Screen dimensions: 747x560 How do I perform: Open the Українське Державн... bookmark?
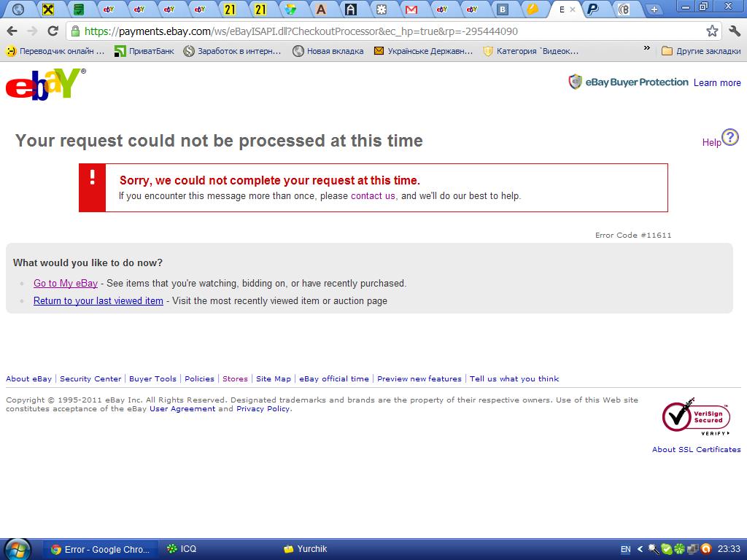tap(424, 51)
